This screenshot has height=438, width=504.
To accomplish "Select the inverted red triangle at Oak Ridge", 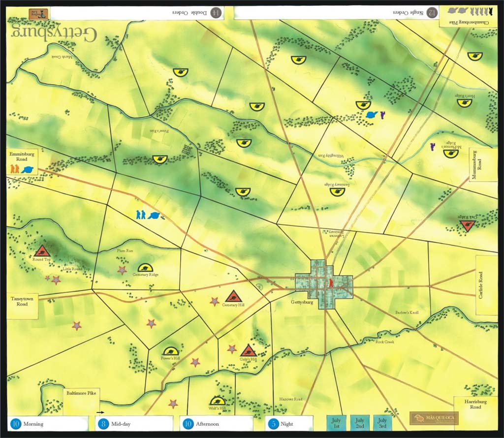I will (x=467, y=226).
